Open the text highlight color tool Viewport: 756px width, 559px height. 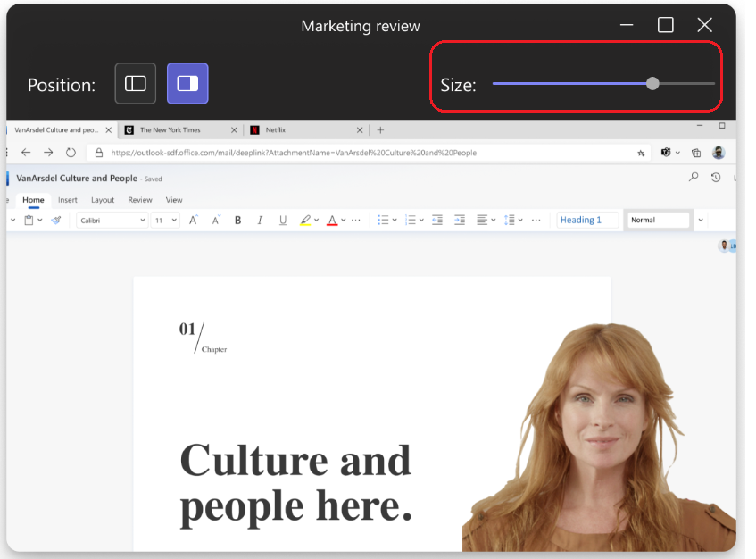(x=305, y=220)
